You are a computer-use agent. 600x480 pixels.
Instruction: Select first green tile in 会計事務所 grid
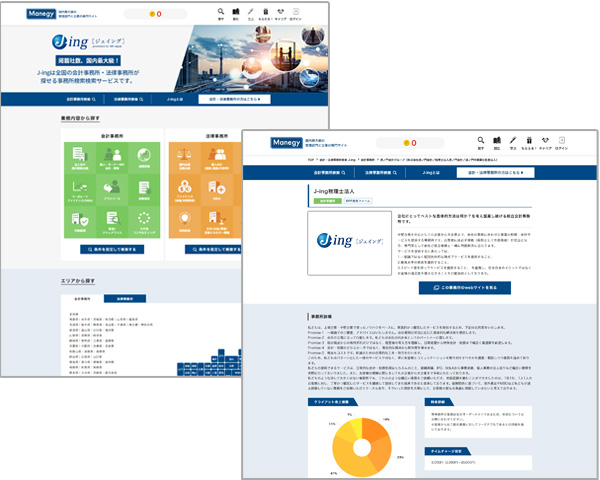click(82, 158)
